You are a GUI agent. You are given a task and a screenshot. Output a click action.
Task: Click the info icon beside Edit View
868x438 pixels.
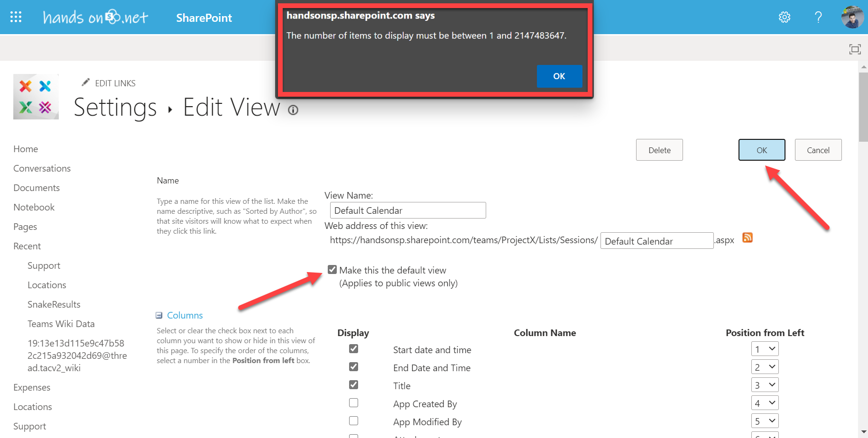pyautogui.click(x=293, y=110)
